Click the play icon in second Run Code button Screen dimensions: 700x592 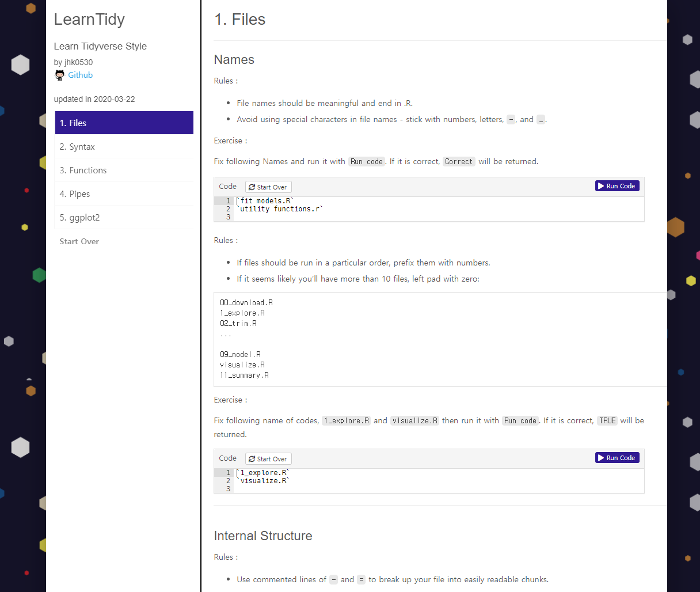[601, 458]
